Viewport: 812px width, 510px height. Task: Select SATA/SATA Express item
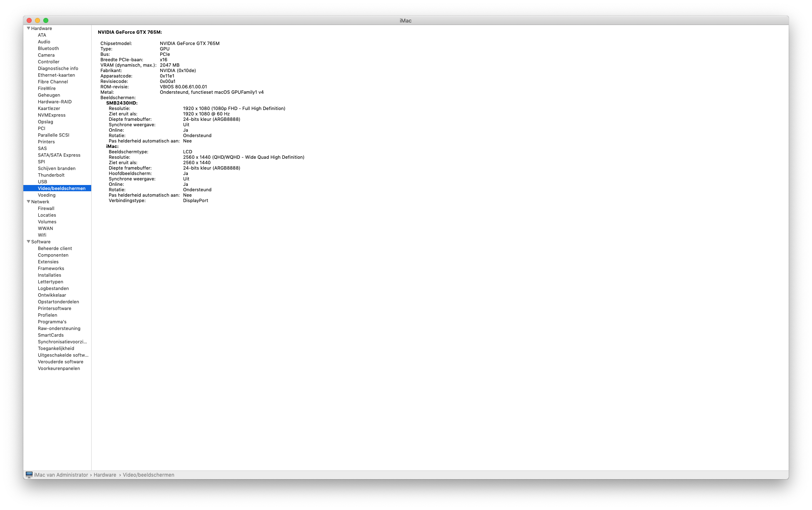[x=59, y=155]
